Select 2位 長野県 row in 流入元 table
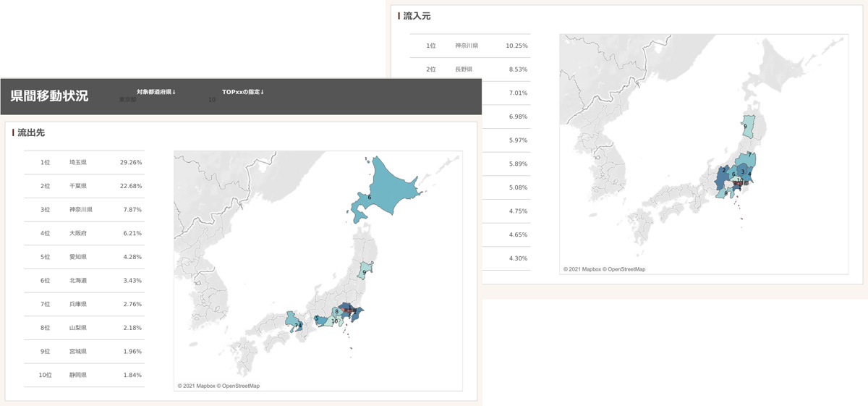Viewport: 868px width, 406px height. click(469, 69)
